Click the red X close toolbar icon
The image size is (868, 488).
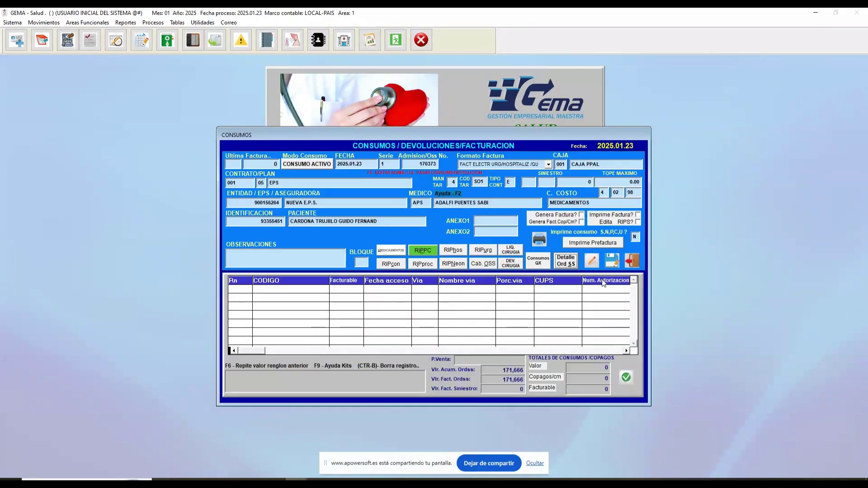coord(421,40)
